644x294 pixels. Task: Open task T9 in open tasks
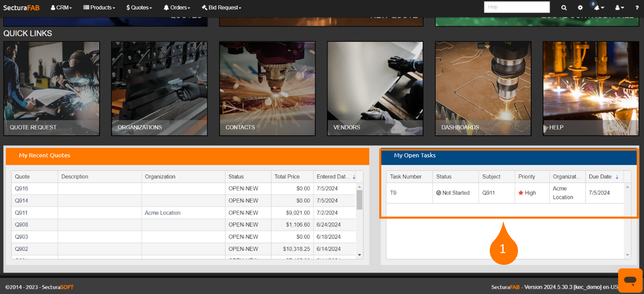tap(393, 193)
